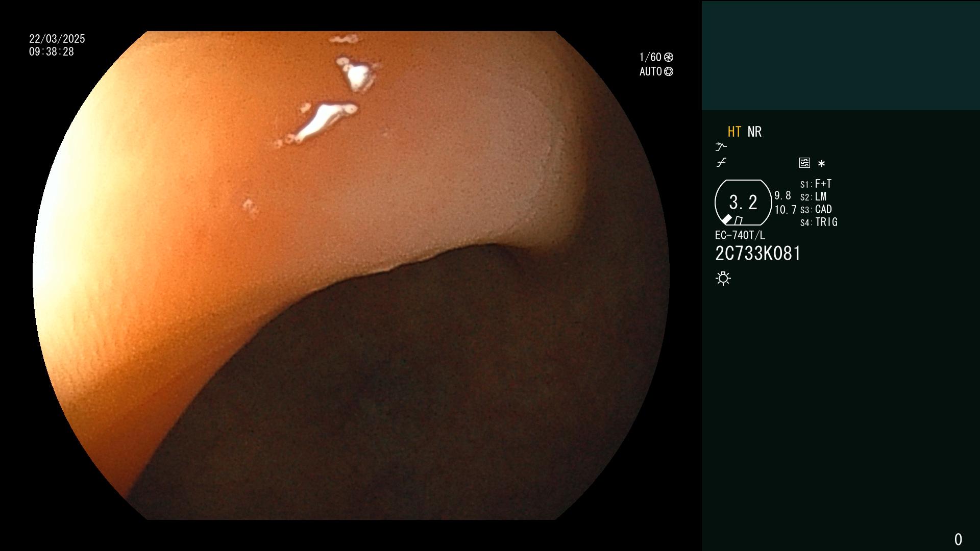Click the time stamp 09:38:28
The image size is (980, 551).
[x=52, y=52]
